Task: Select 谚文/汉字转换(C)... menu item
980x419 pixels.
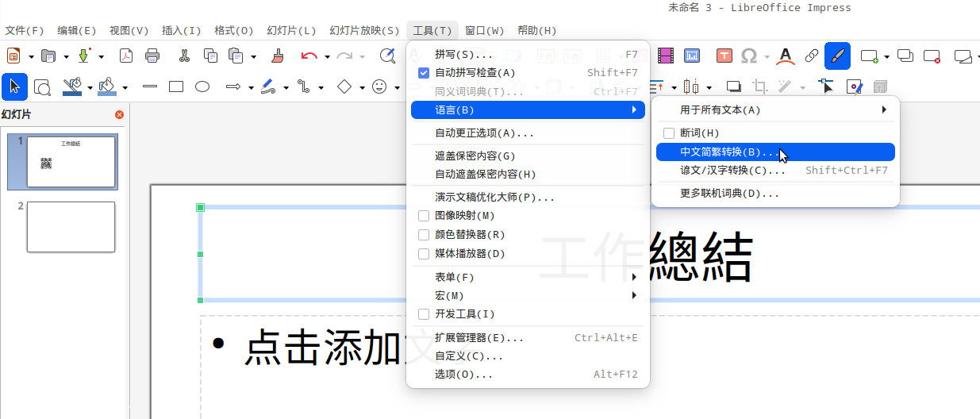Action: [x=776, y=170]
